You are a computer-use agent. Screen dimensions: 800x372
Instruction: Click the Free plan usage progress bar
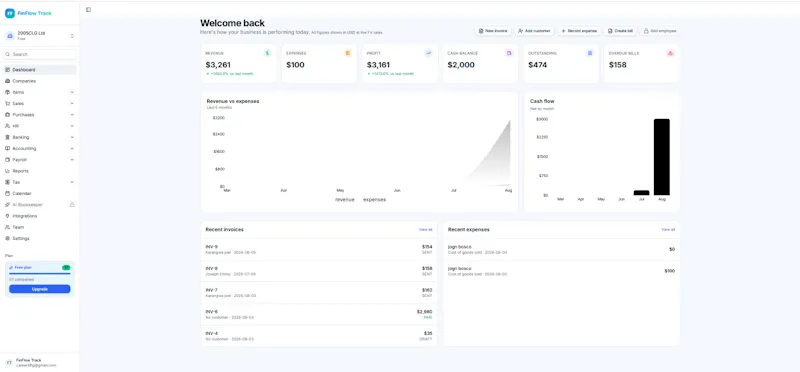40,274
